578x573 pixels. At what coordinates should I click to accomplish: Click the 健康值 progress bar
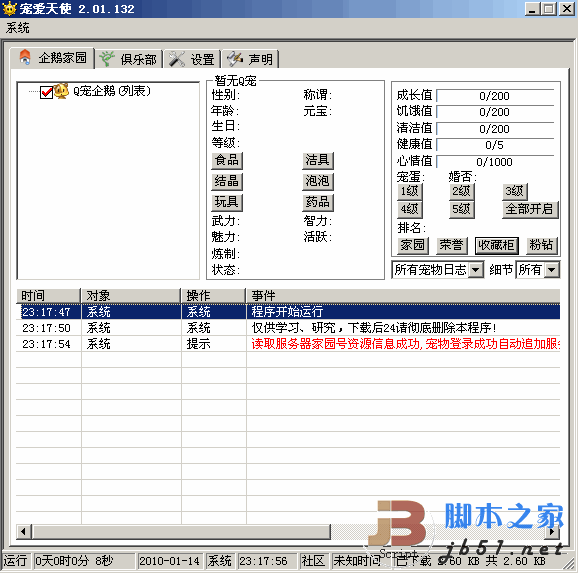coord(495,145)
